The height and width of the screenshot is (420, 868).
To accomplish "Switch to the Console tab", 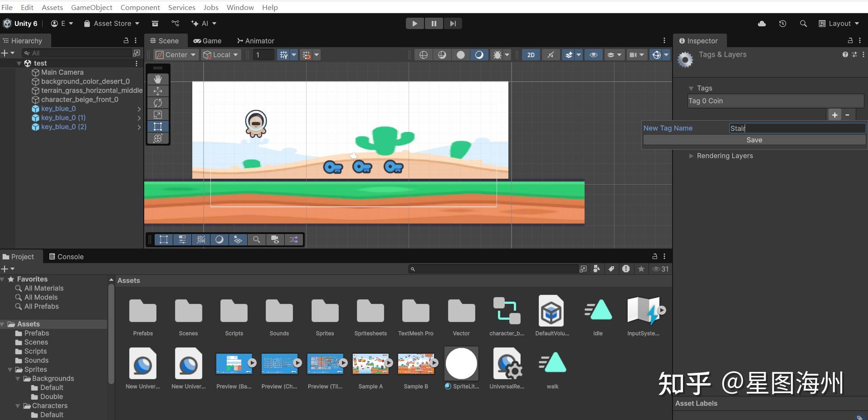I will [x=66, y=257].
